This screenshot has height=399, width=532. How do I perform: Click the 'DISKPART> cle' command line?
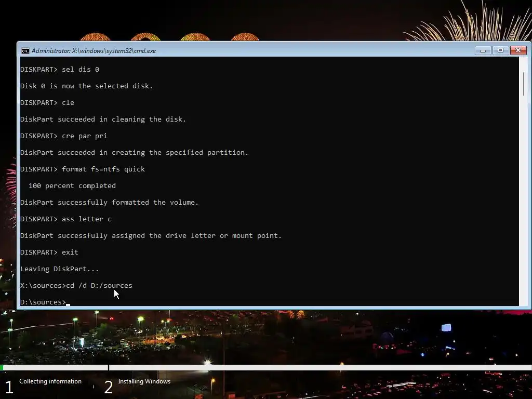(47, 103)
